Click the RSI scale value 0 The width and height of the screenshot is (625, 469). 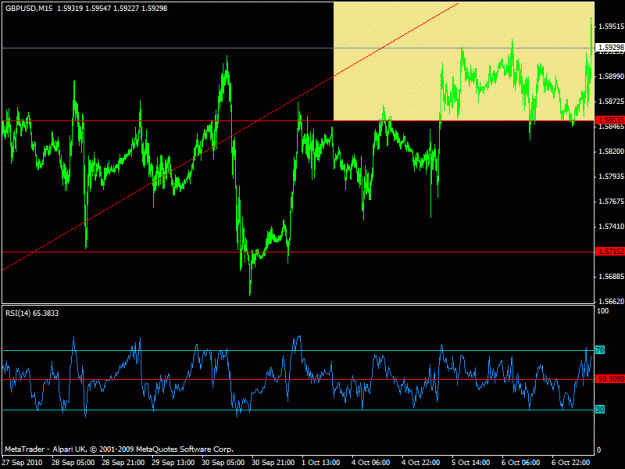(599, 451)
